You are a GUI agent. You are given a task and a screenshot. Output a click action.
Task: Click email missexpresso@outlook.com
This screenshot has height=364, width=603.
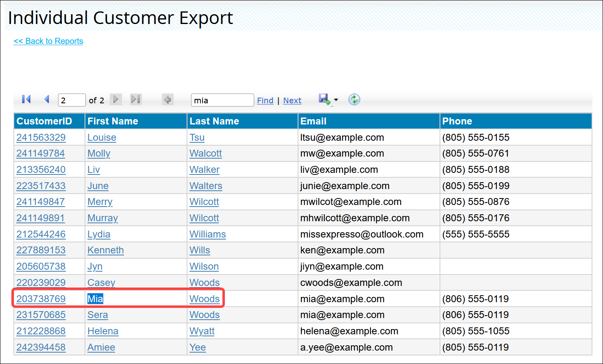(x=362, y=234)
